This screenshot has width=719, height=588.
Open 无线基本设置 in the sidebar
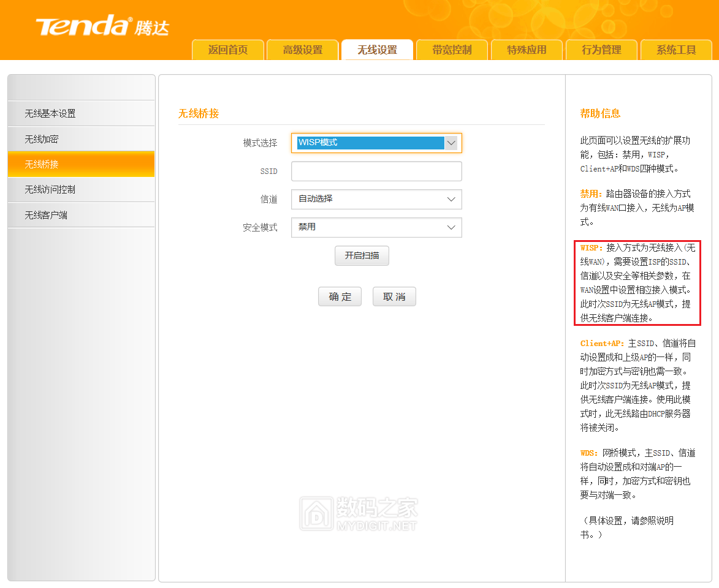(x=81, y=113)
